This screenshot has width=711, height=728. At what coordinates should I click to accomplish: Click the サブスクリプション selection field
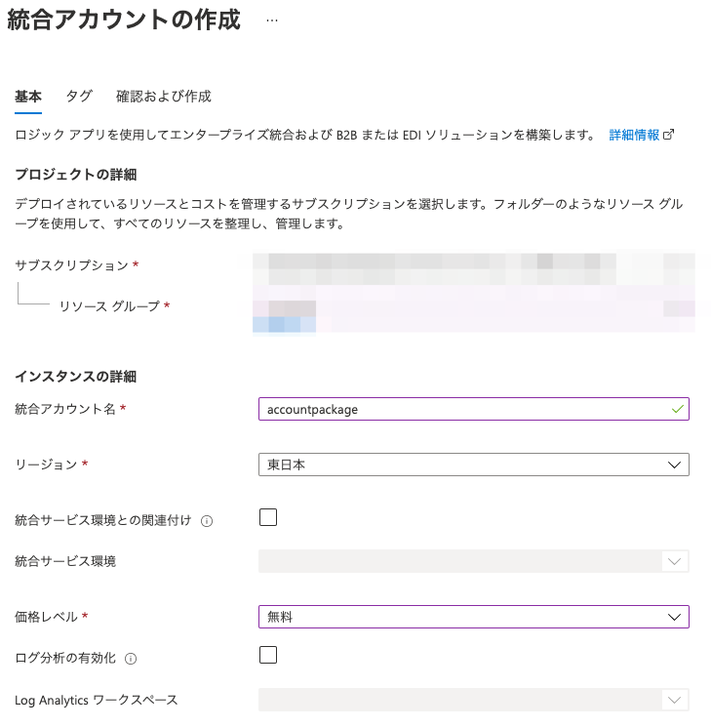[473, 266]
